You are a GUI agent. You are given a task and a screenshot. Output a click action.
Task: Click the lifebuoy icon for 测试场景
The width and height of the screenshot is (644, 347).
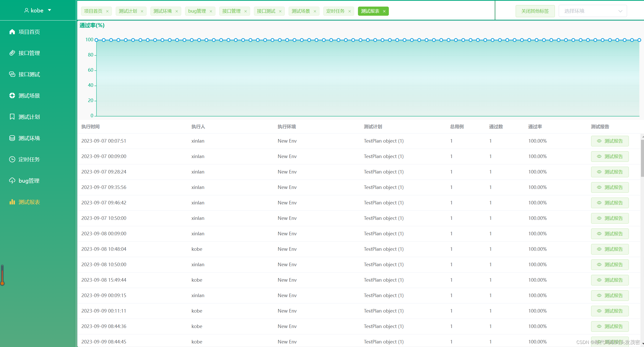pyautogui.click(x=12, y=95)
